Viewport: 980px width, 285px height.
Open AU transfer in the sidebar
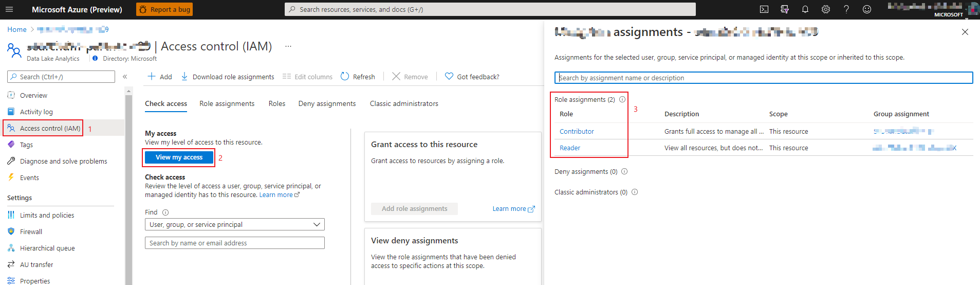(36, 264)
